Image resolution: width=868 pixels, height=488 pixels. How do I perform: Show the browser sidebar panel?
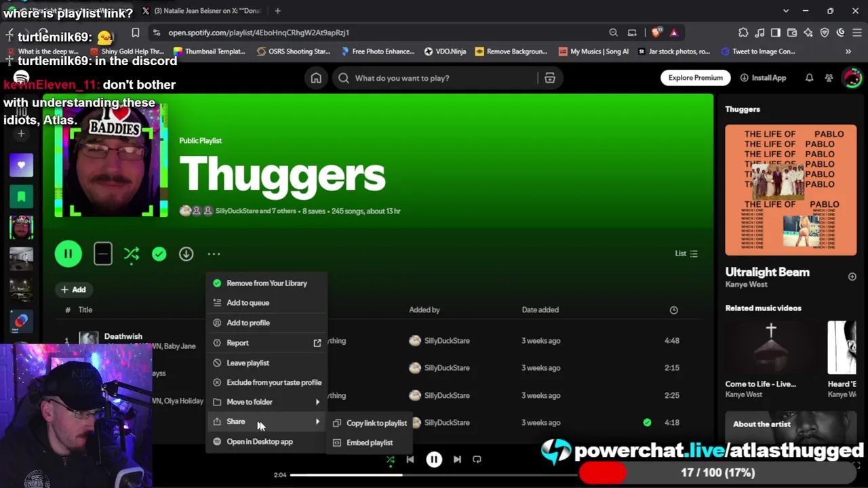pyautogui.click(x=776, y=33)
